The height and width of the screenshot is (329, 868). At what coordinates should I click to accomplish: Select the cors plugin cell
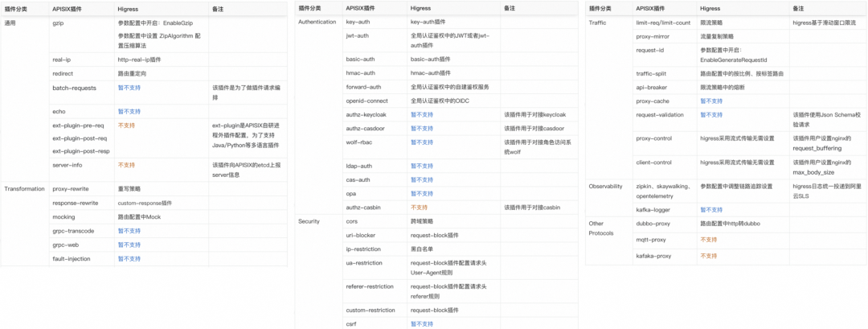351,220
